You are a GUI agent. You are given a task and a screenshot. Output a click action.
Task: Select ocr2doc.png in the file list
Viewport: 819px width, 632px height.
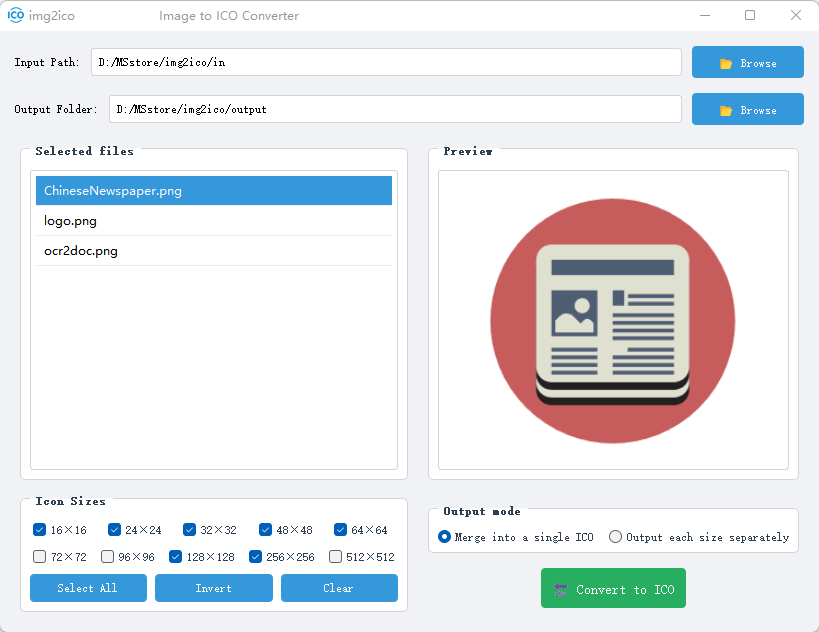pyautogui.click(x=214, y=251)
